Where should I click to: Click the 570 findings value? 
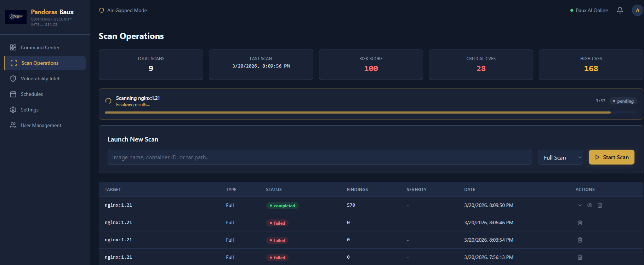coord(351,205)
